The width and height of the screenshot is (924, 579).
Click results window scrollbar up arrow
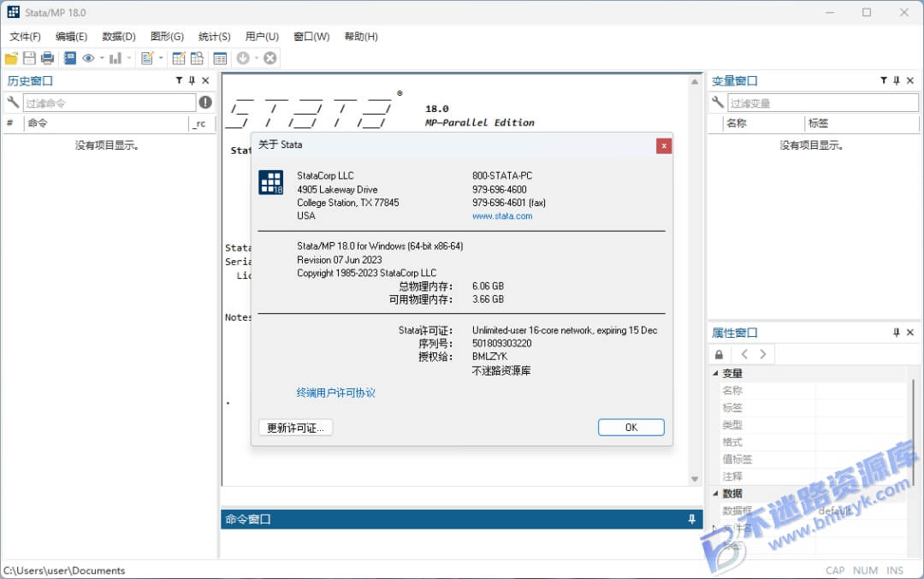(x=695, y=82)
